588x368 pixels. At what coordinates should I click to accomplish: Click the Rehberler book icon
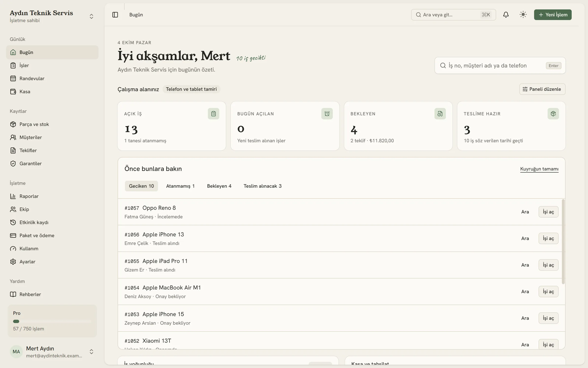[x=13, y=294]
